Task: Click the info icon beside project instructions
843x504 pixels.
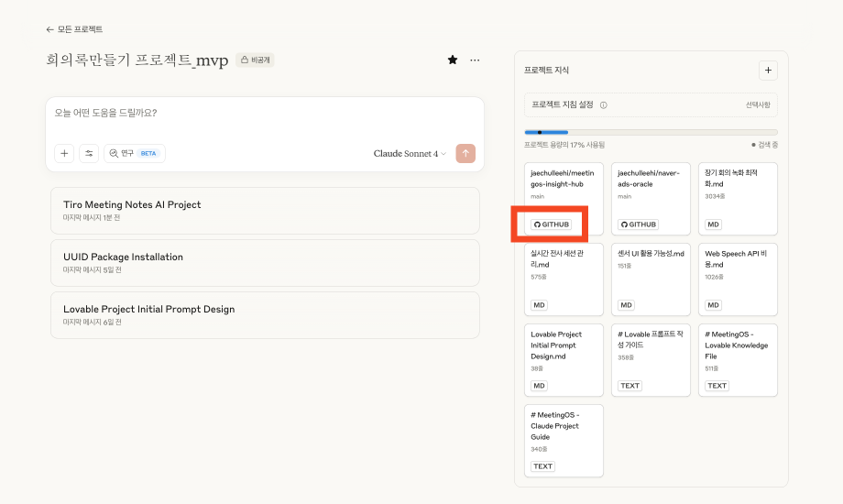Action: coord(603,105)
